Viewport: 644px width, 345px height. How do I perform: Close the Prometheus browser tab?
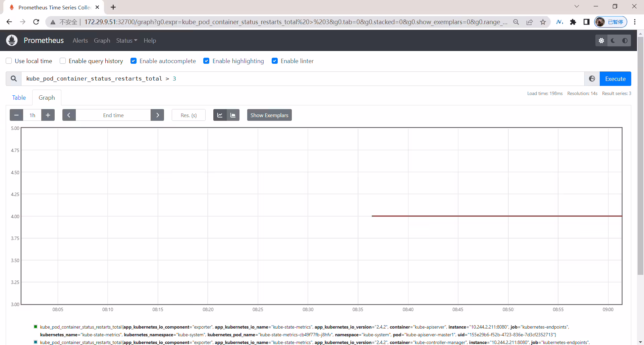tap(97, 7)
